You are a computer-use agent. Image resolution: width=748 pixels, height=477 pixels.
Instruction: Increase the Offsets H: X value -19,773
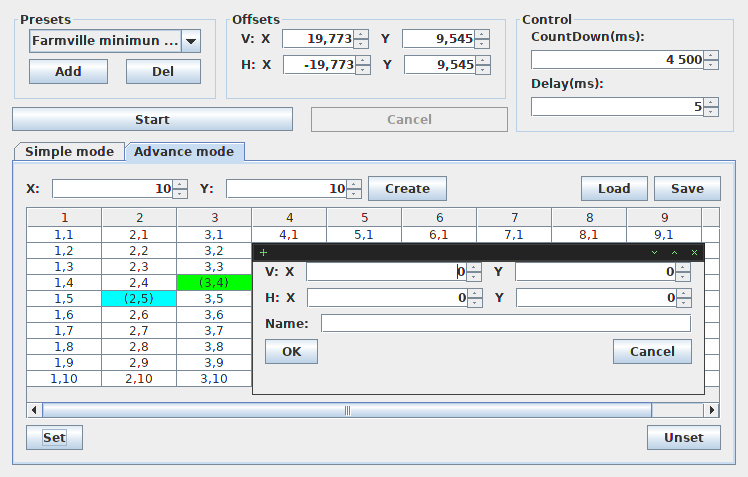(363, 61)
